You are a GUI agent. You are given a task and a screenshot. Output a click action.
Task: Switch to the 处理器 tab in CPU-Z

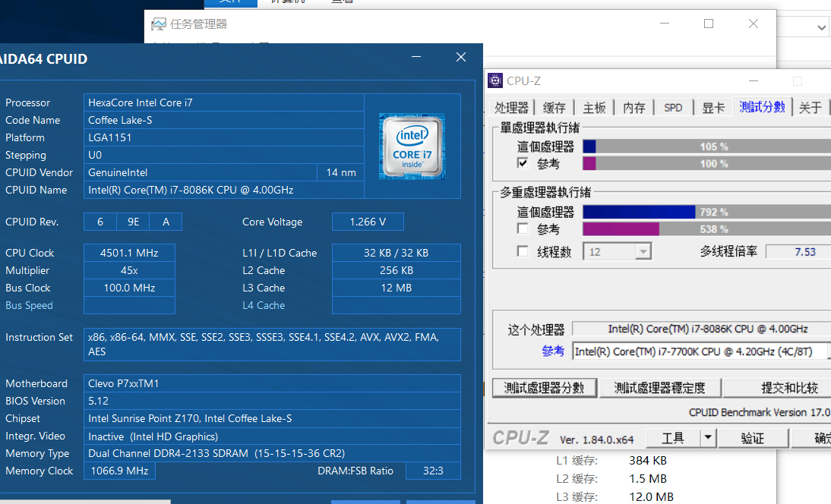(511, 108)
